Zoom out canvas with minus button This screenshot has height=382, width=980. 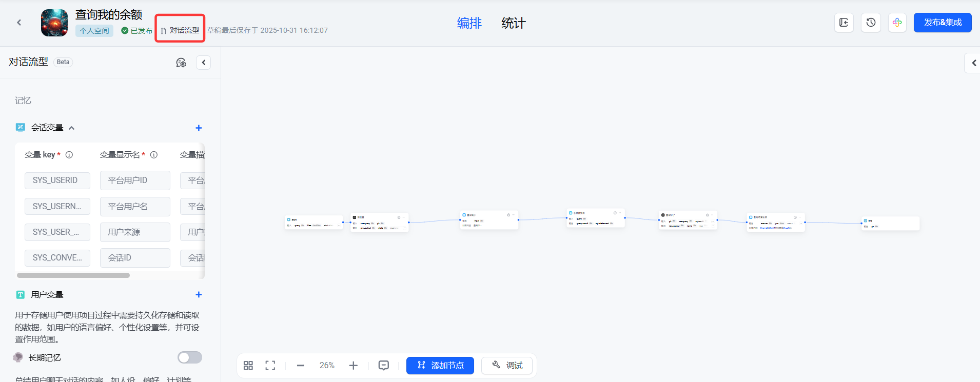(301, 366)
